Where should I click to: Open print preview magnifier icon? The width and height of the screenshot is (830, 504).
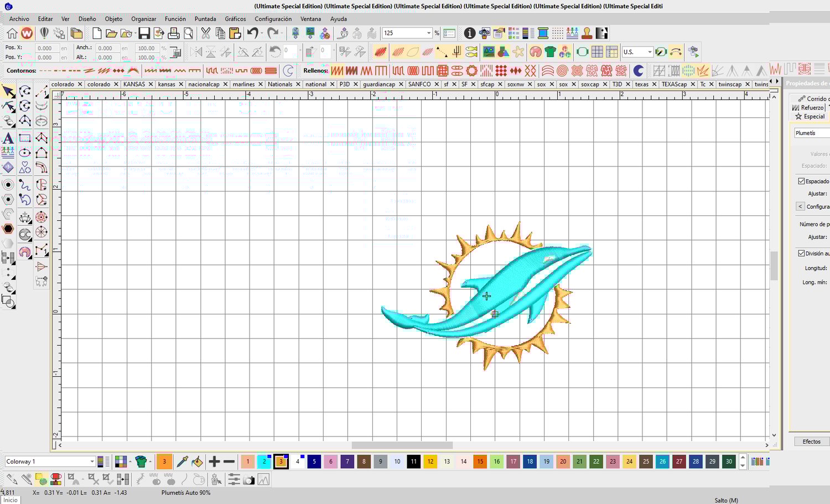pos(188,34)
